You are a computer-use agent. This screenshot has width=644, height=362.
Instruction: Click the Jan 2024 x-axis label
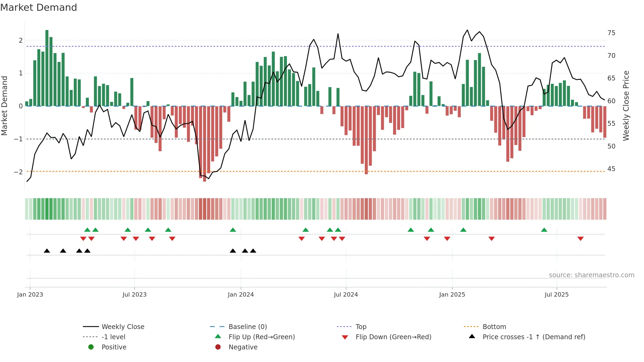click(241, 295)
